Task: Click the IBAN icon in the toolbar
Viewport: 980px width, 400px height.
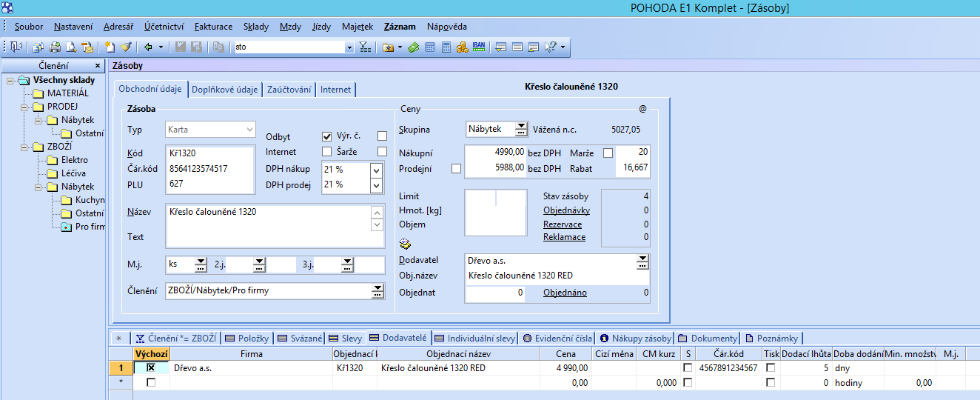Action: 479,47
